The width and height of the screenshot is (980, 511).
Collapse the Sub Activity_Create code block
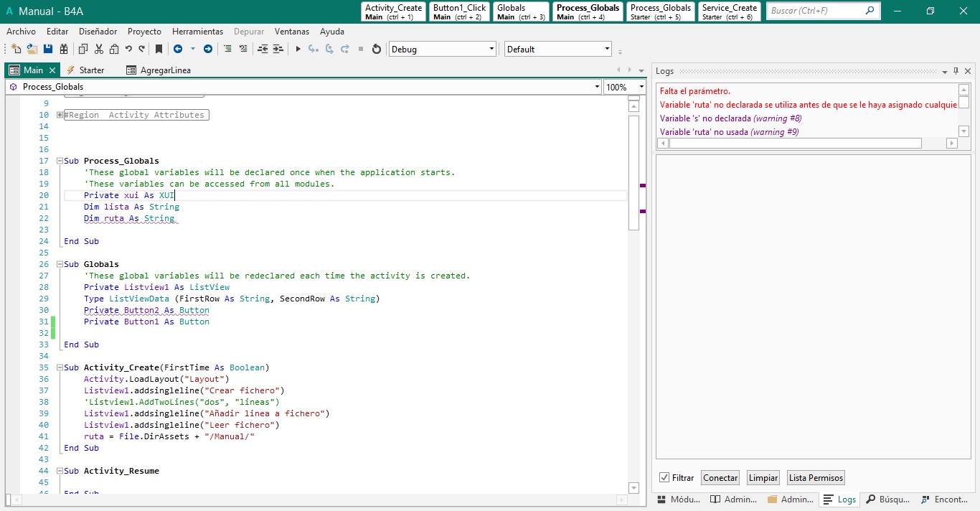click(60, 368)
